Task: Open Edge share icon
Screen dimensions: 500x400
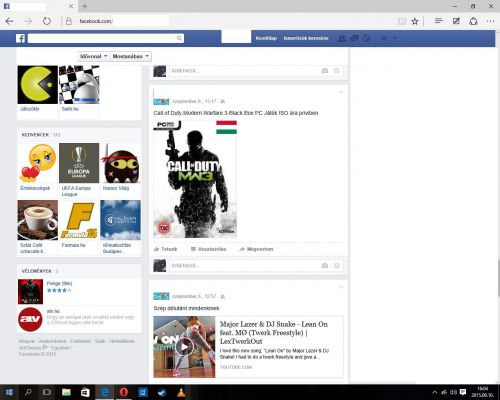Action: tap(473, 21)
